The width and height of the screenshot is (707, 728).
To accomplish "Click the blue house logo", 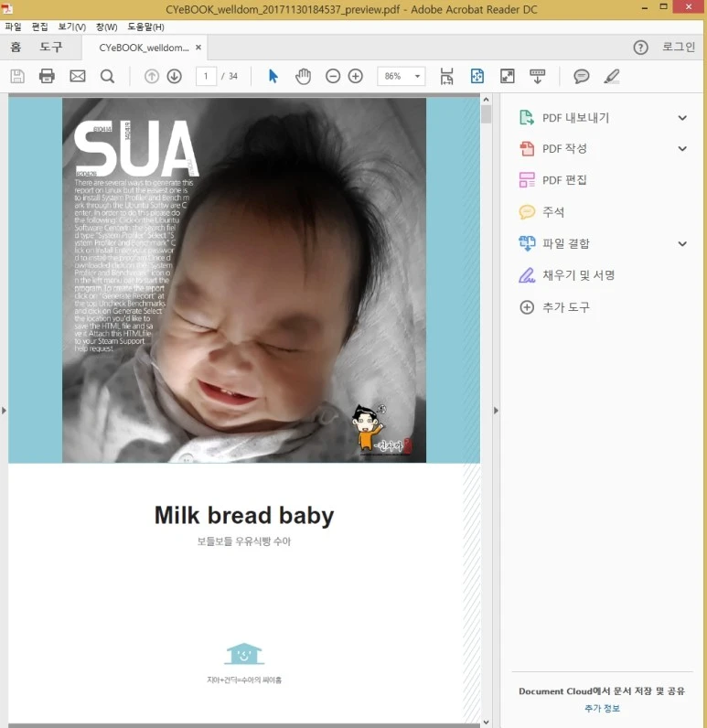I will (x=244, y=654).
